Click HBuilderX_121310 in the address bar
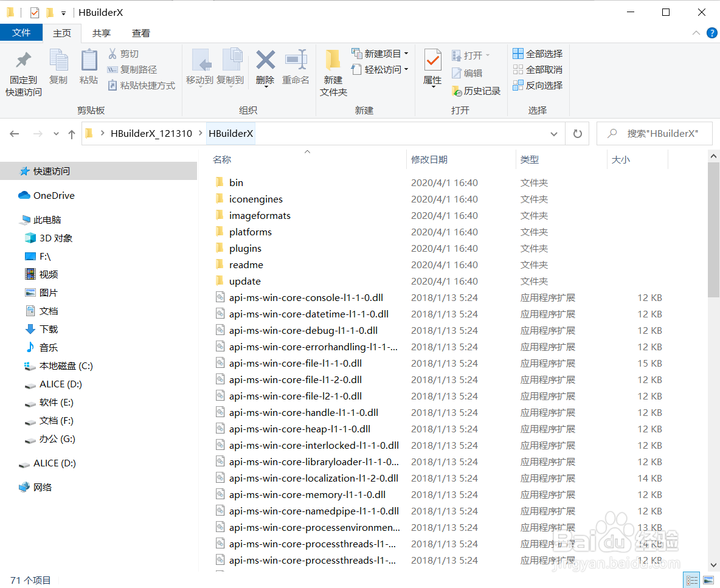 pos(151,134)
